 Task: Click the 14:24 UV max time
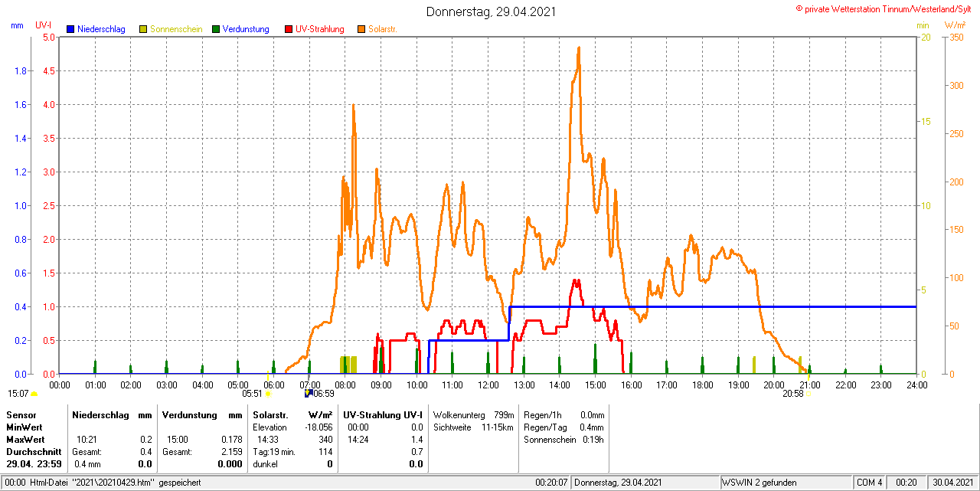(358, 440)
